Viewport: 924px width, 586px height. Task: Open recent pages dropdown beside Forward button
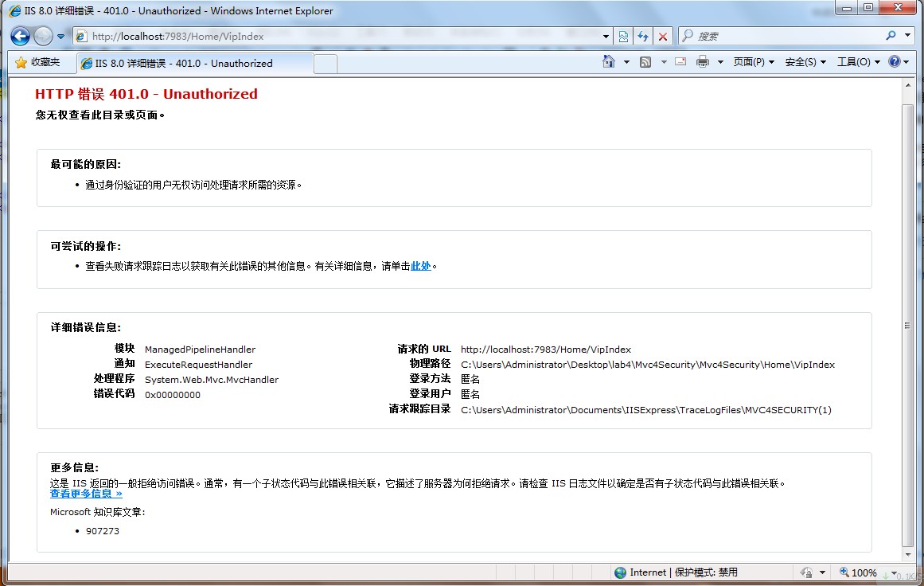pyautogui.click(x=60, y=37)
